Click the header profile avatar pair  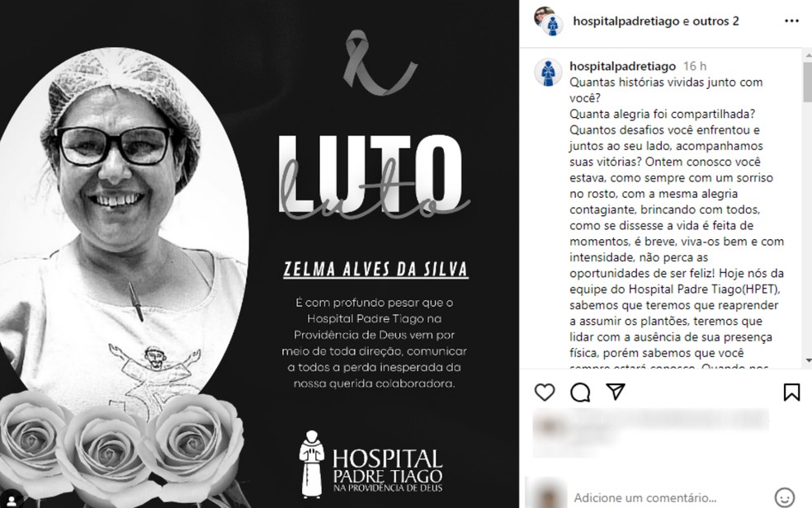point(549,21)
